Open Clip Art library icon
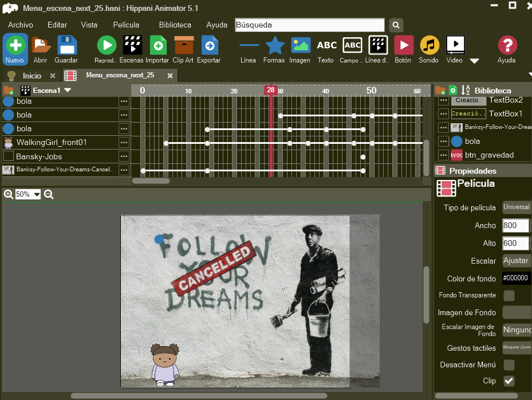Image resolution: width=532 pixels, height=400 pixels. [183, 49]
